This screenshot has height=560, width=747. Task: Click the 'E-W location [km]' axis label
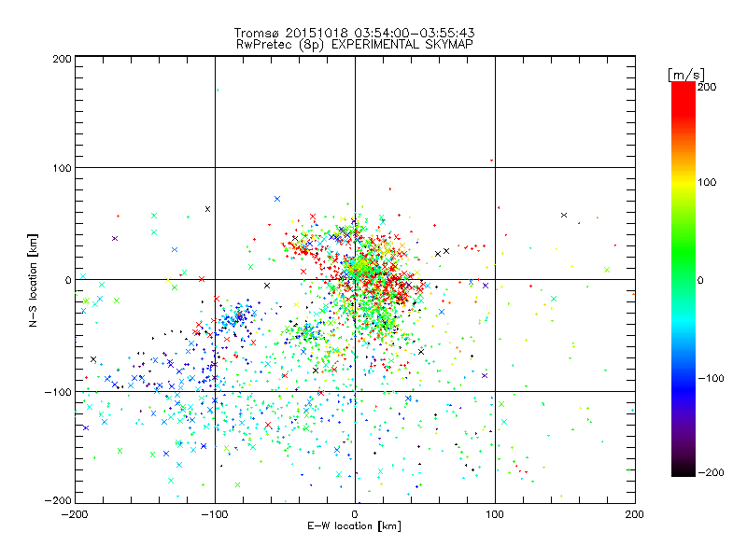pos(354,526)
